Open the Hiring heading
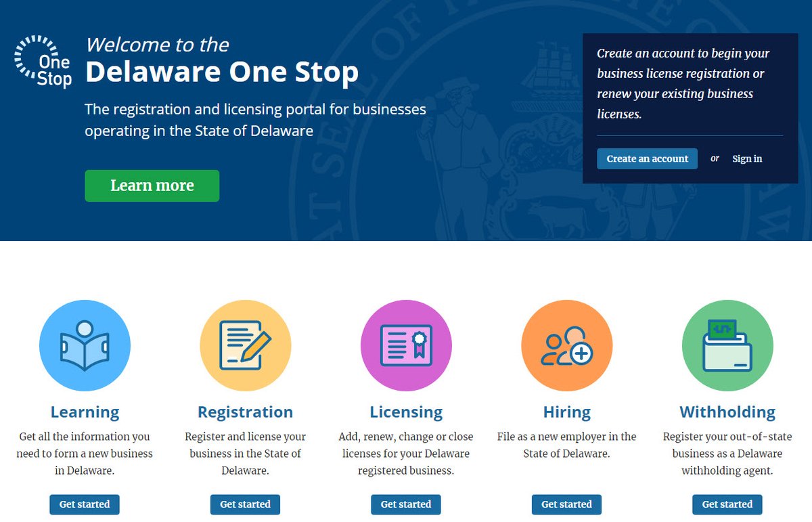The image size is (812, 522). pyautogui.click(x=567, y=412)
